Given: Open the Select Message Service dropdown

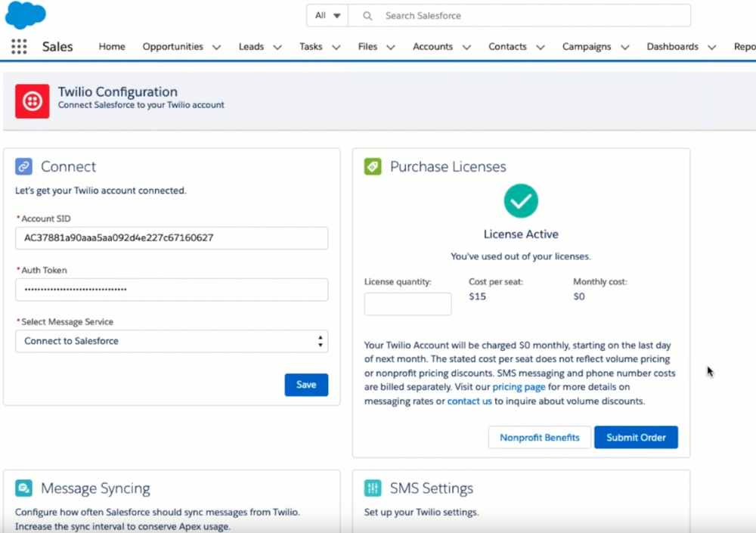Looking at the screenshot, I should click(172, 341).
